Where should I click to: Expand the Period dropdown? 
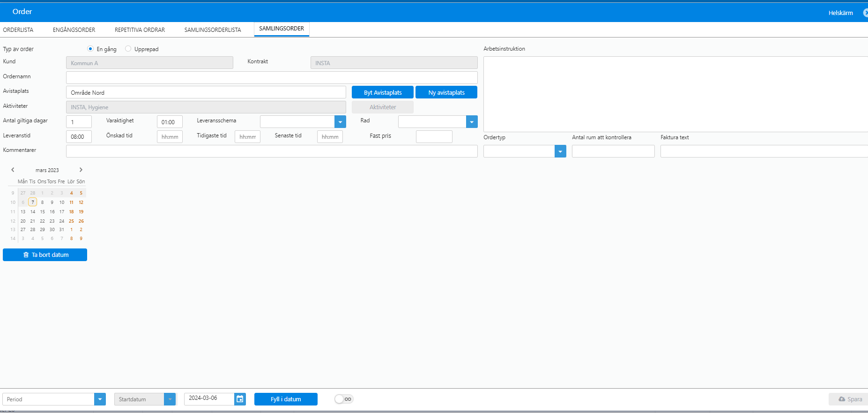pos(100,399)
